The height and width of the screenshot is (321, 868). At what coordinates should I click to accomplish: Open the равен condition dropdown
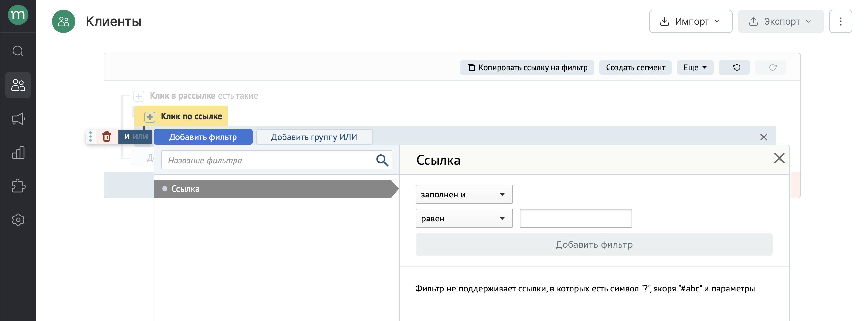click(x=464, y=219)
